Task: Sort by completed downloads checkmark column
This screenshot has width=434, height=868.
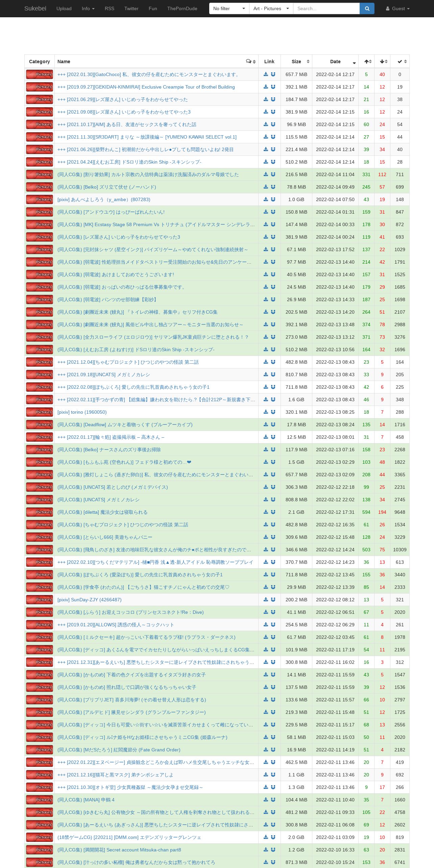Action: [400, 62]
